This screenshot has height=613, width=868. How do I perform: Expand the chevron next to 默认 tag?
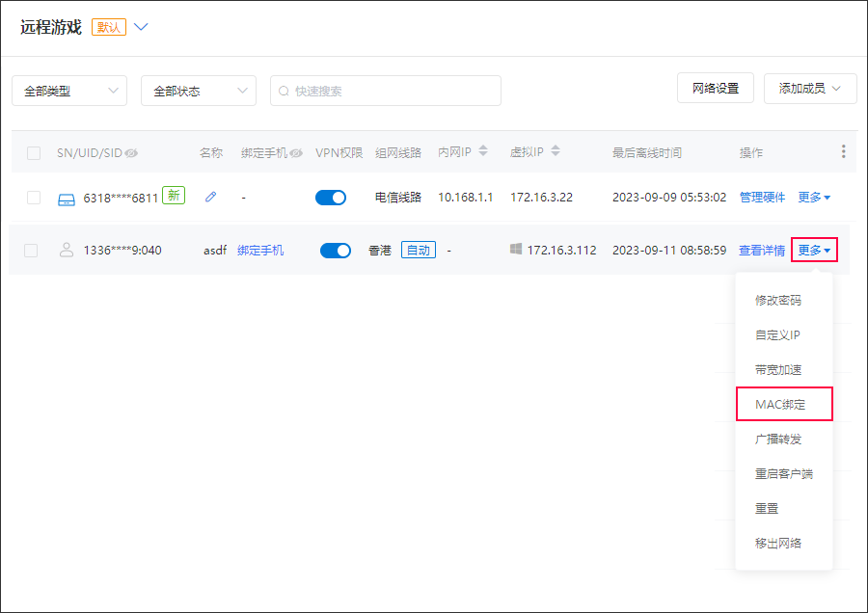click(x=141, y=27)
